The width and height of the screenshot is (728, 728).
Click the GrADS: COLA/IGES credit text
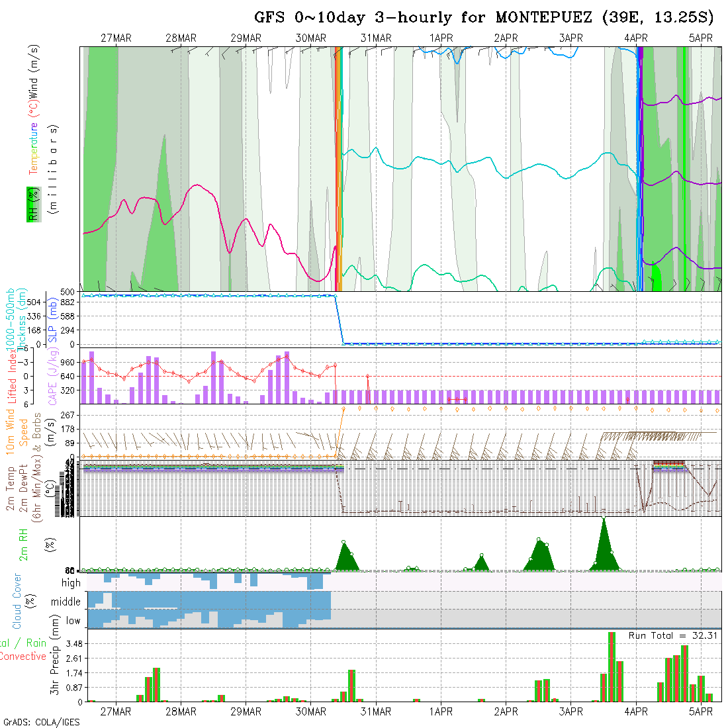pos(41,722)
